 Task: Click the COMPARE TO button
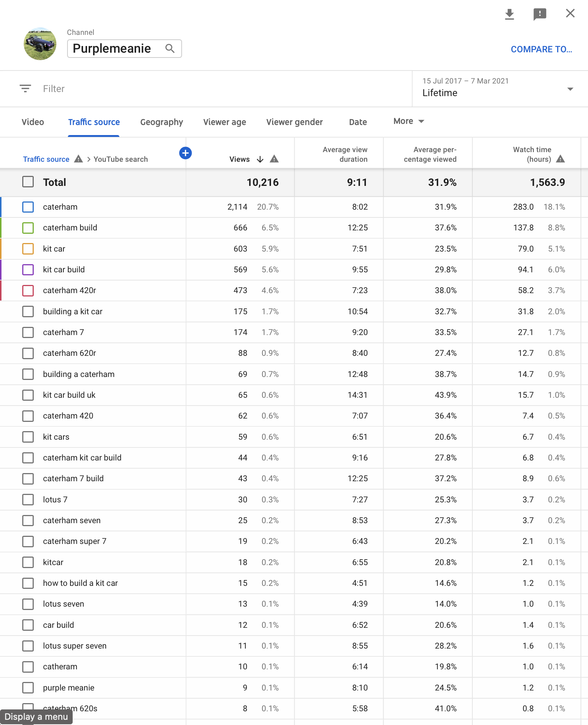click(x=541, y=49)
